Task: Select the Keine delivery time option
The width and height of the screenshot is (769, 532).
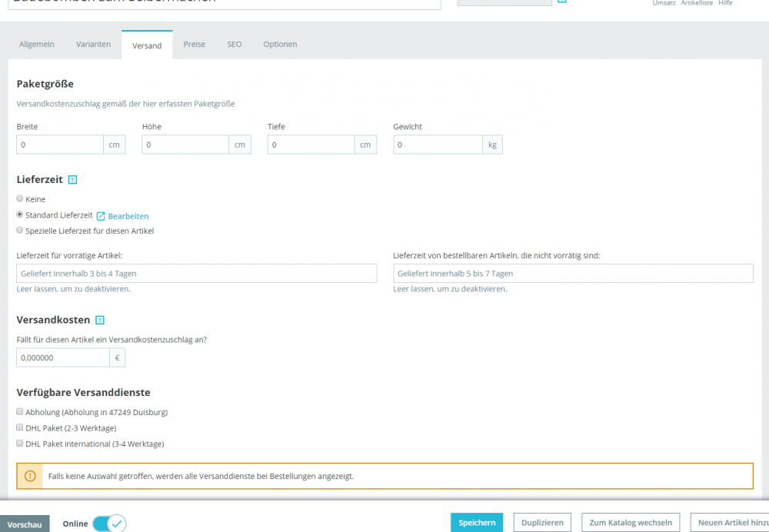Action: tap(20, 198)
